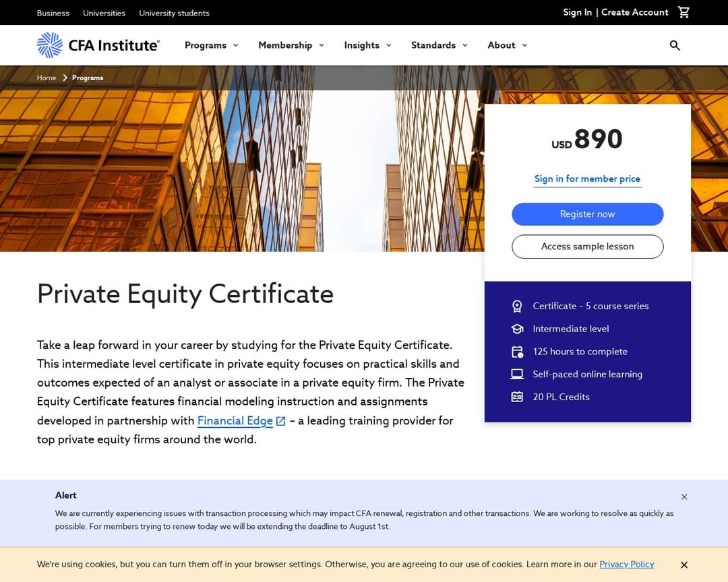Click the certificate ribbon icon beside '5 course series'
The width and height of the screenshot is (728, 582).
tap(517, 306)
